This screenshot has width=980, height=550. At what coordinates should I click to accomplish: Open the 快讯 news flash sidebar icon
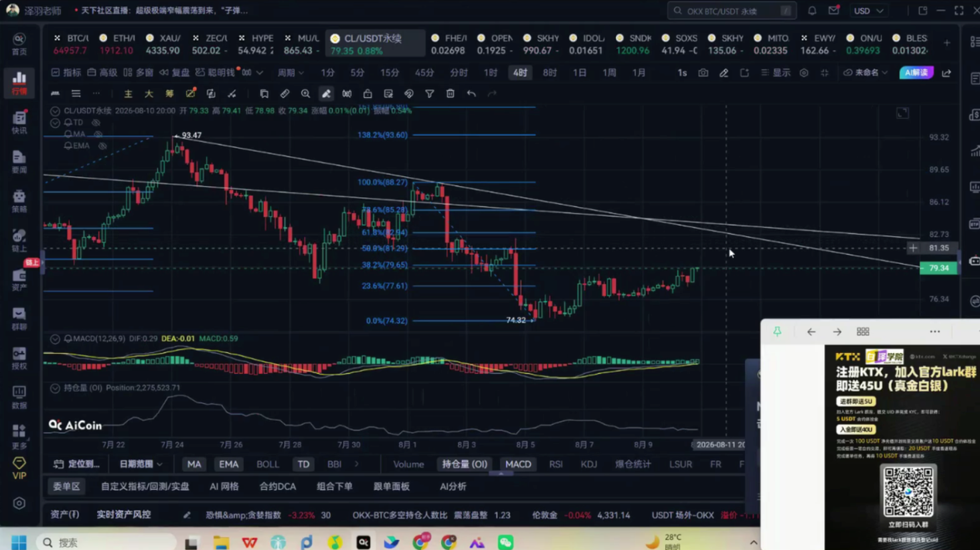click(19, 123)
